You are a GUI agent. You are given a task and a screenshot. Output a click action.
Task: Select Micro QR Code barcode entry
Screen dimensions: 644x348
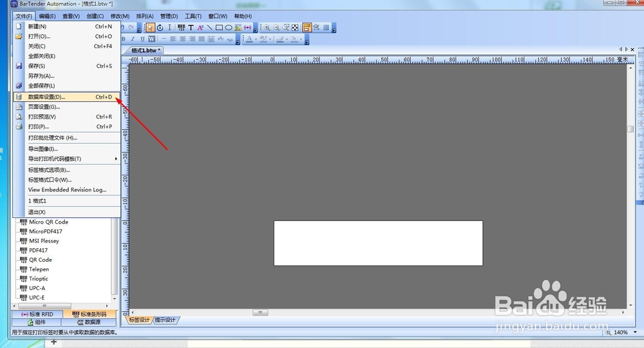click(x=48, y=222)
